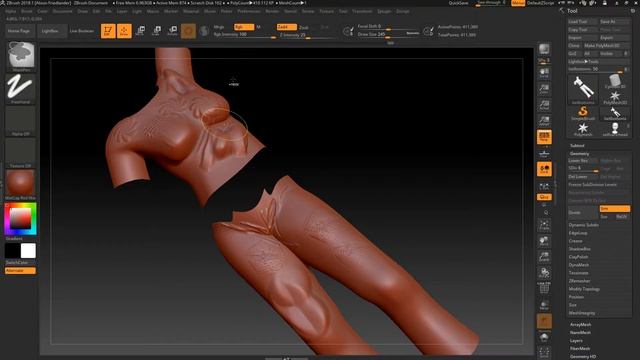Select the Rotate transform icon in top shelf

(x=173, y=31)
